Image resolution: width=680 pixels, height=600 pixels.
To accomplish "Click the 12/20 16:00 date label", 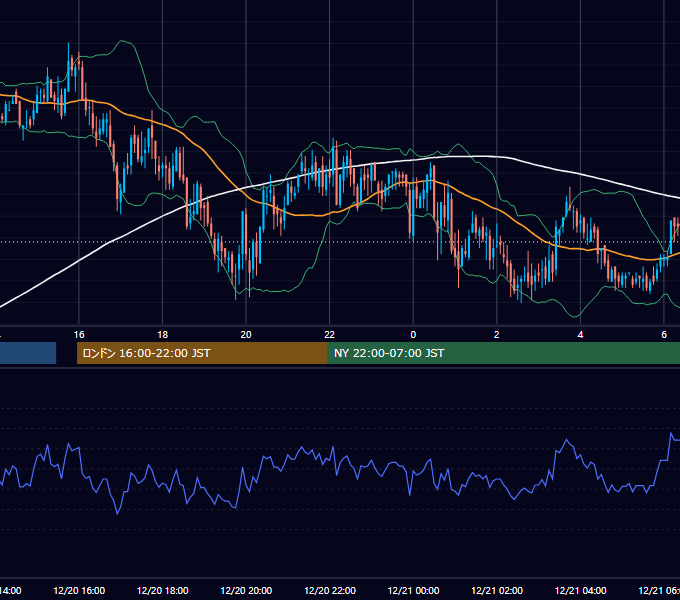I will (x=79, y=590).
